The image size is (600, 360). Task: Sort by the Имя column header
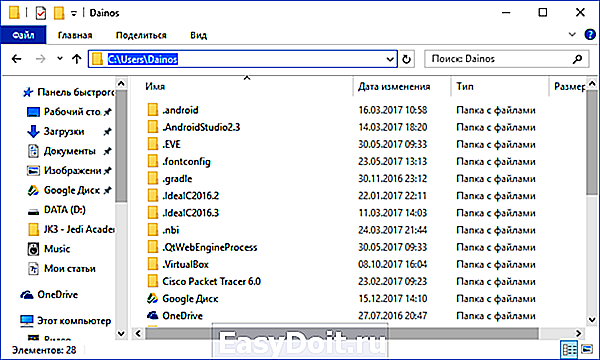point(155,86)
